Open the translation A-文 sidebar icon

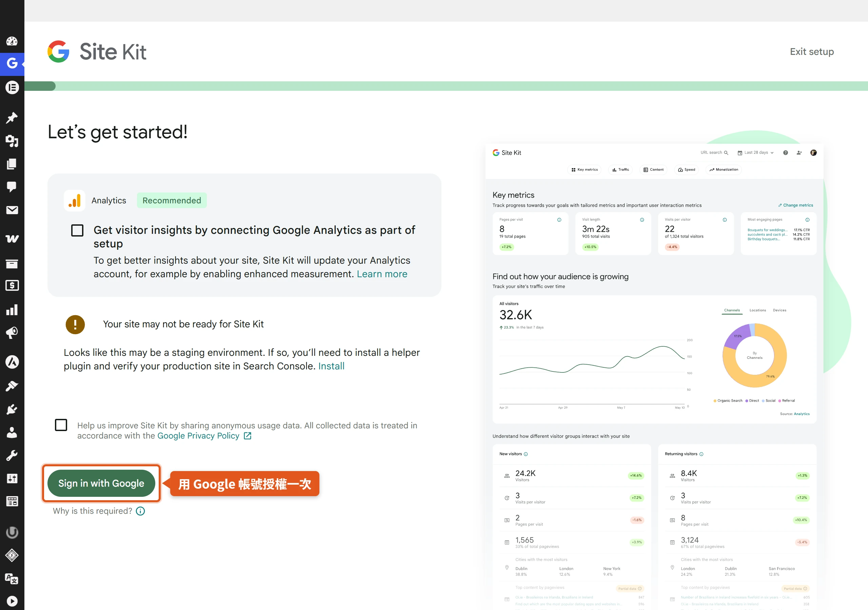tap(12, 578)
